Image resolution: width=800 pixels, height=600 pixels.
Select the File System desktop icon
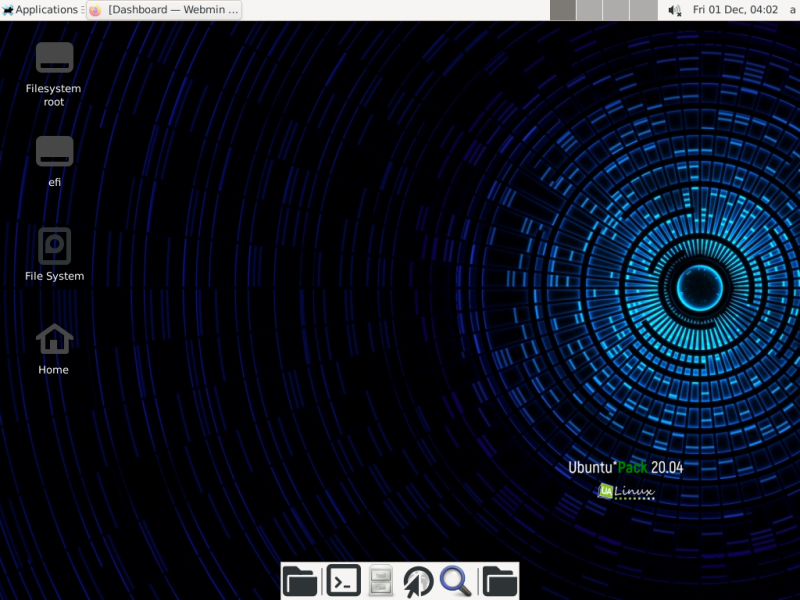point(54,254)
